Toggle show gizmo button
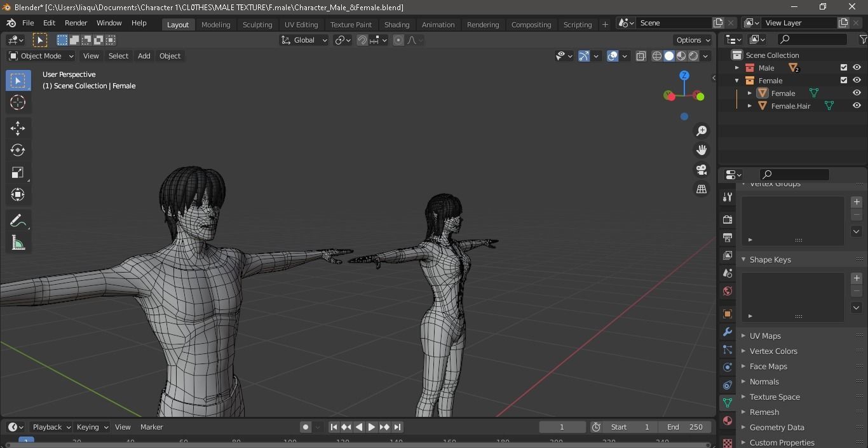 583,56
